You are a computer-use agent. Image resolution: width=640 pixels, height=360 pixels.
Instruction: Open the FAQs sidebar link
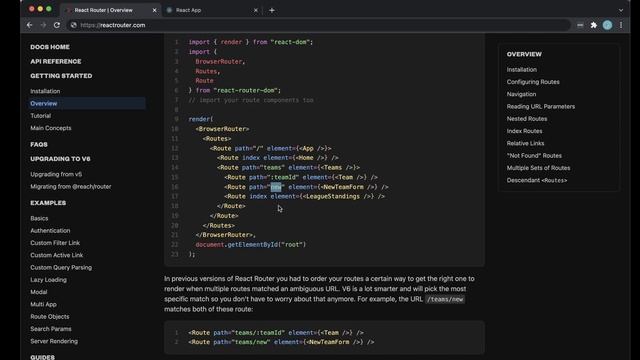39,144
